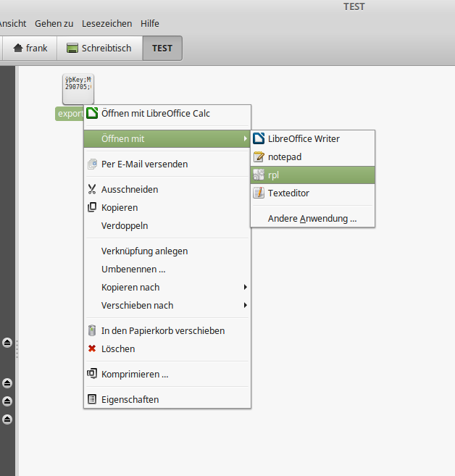
Task: Select the Öffnen mit menu entry
Action: pos(167,138)
